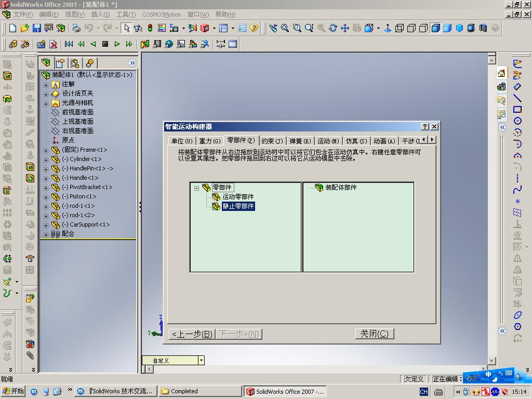Click the Help question mark icon

(x=254, y=28)
